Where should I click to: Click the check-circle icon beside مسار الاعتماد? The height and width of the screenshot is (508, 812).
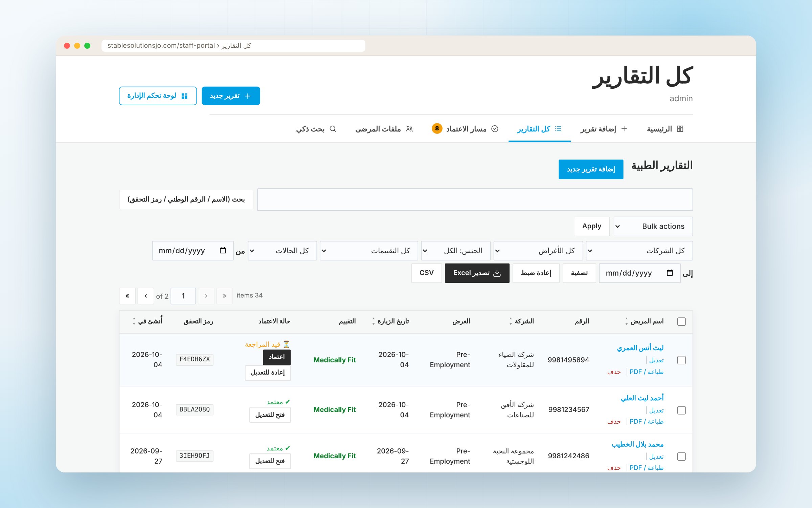495,129
